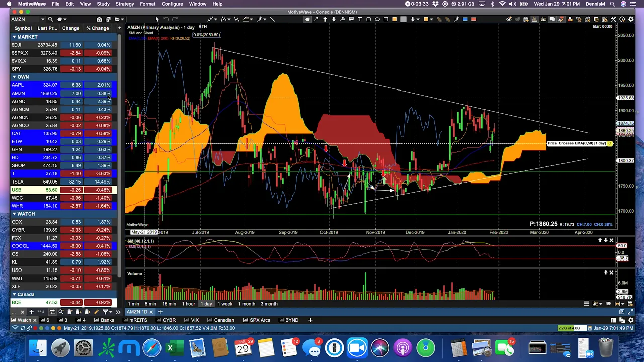Click the undo arrow in chart toolbar

[x=166, y=19]
